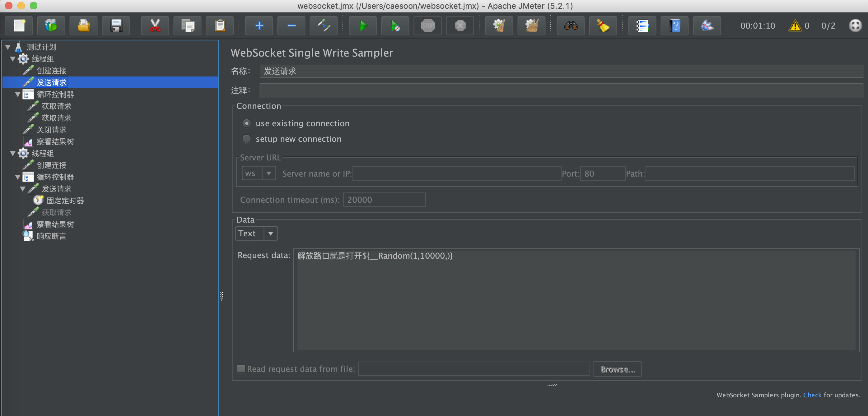Open the Help question mark icon
Viewport: 868px width, 416px height.
coord(674,25)
